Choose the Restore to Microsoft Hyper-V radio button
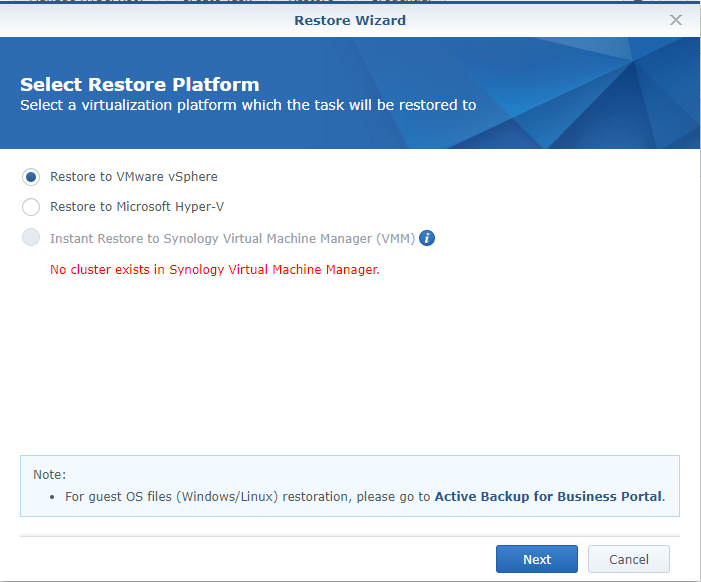Screen dimensions: 701x582 (x=31, y=207)
